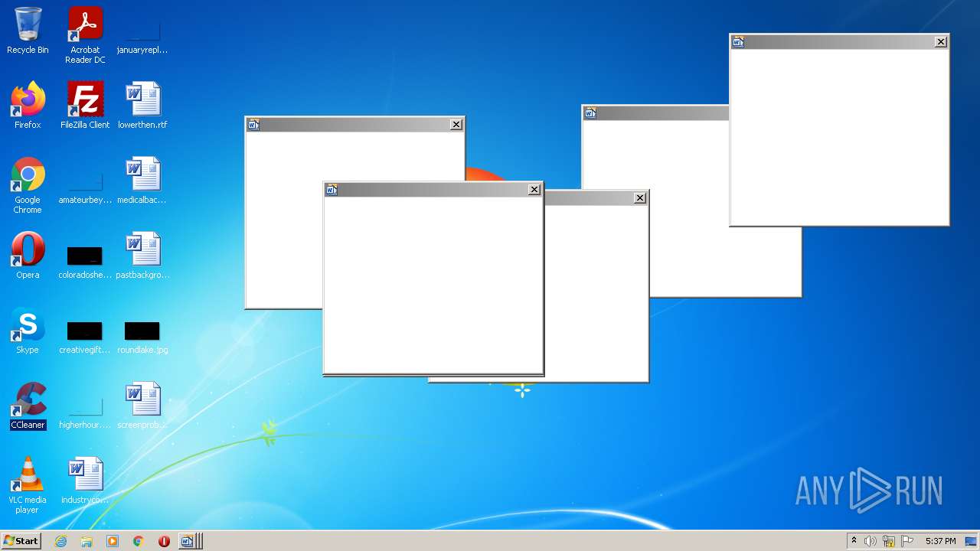Select the Firefox desktop shortcut
The height and width of the screenshot is (551, 980).
28,106
